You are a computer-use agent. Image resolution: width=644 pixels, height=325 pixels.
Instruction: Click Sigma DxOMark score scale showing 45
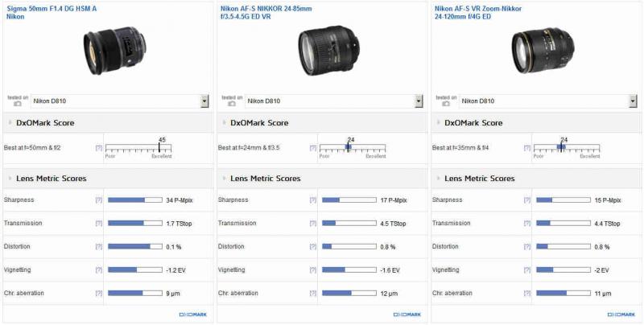coord(138,148)
